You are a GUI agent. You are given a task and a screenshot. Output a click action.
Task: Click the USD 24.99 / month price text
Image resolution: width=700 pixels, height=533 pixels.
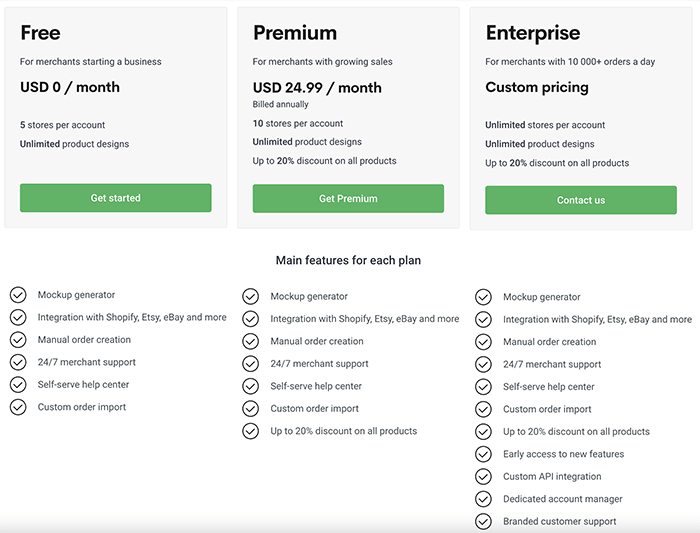(x=317, y=87)
